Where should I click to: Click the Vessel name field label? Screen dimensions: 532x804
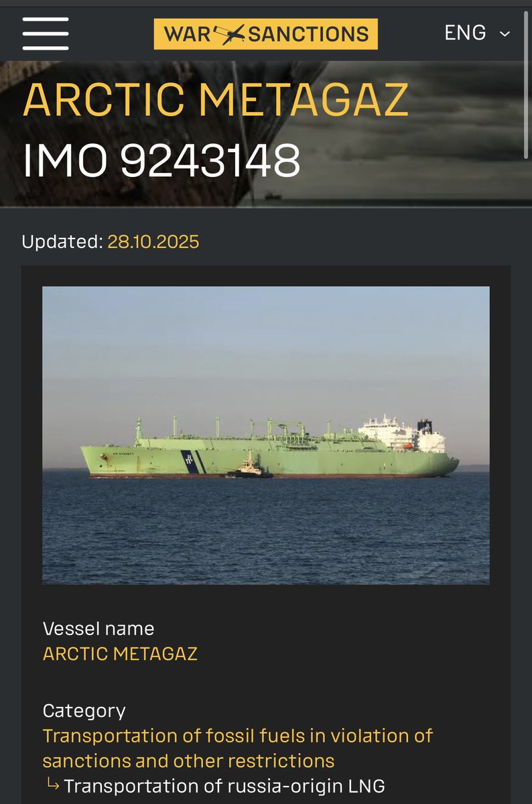[x=98, y=628]
